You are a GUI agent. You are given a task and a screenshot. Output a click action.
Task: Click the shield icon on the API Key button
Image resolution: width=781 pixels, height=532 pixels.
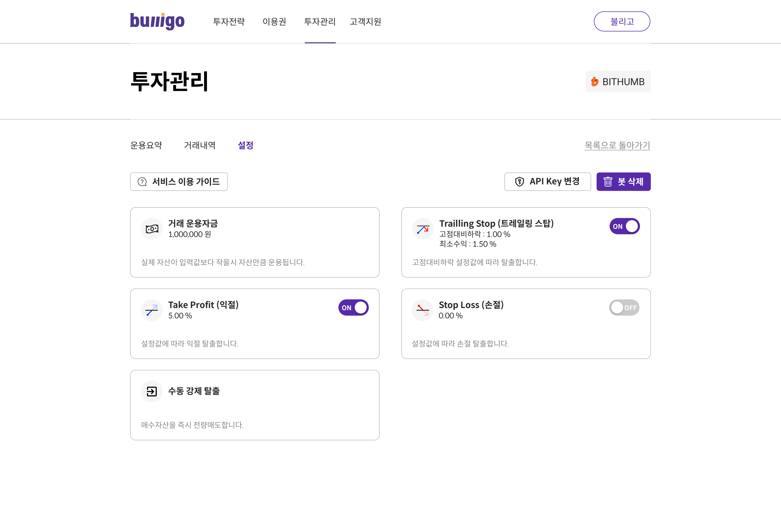coord(520,182)
